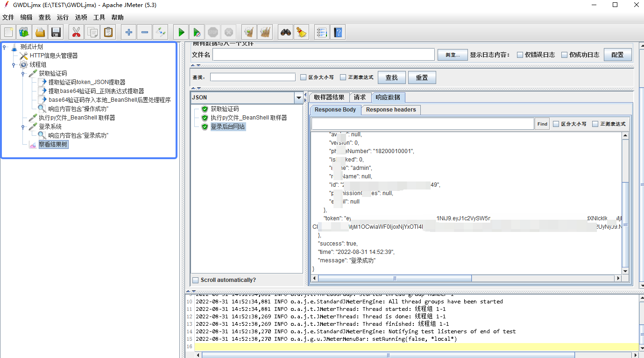Image resolution: width=644 pixels, height=358 pixels.
Task: Open the Search icon (binoculars) in toolbar
Action: (x=285, y=32)
